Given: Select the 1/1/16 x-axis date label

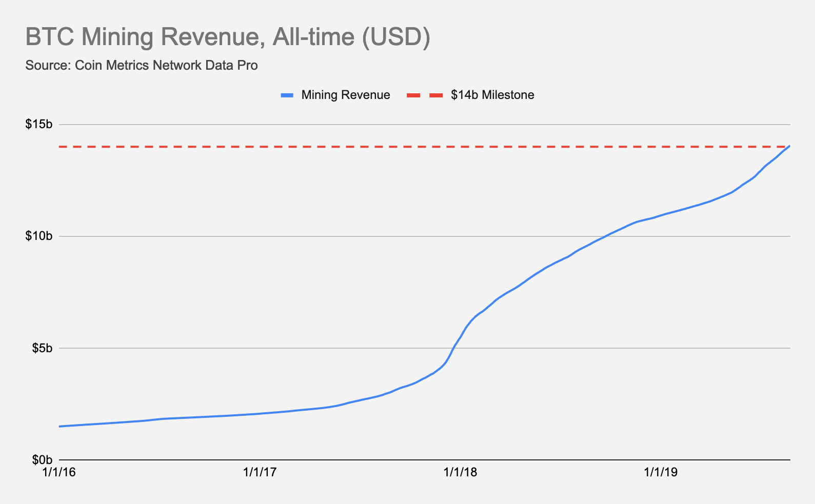Looking at the screenshot, I should (x=59, y=472).
